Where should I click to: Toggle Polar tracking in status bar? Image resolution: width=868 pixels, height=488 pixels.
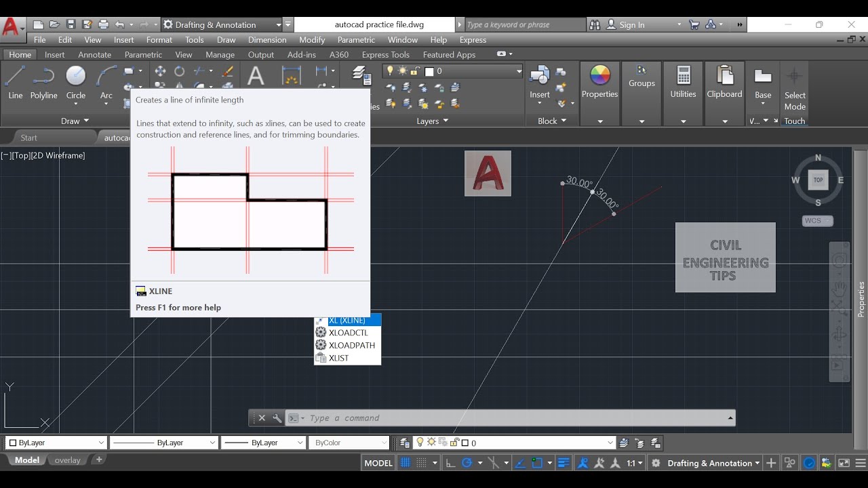tap(467, 463)
